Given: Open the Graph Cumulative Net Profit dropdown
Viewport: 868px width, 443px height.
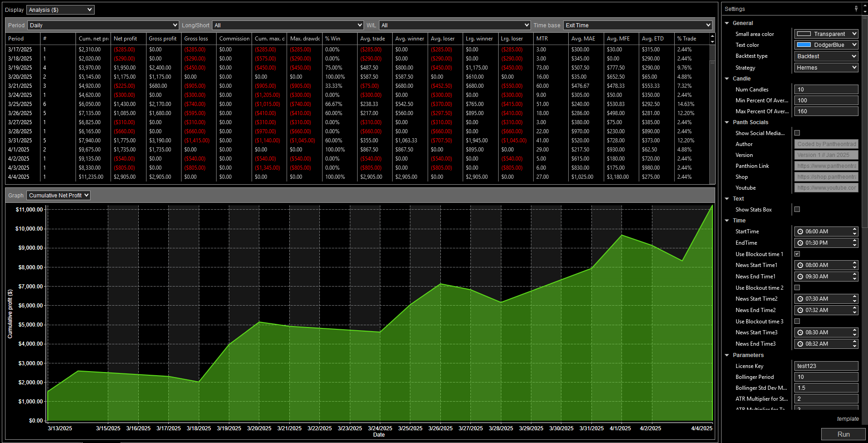Looking at the screenshot, I should click(x=58, y=195).
